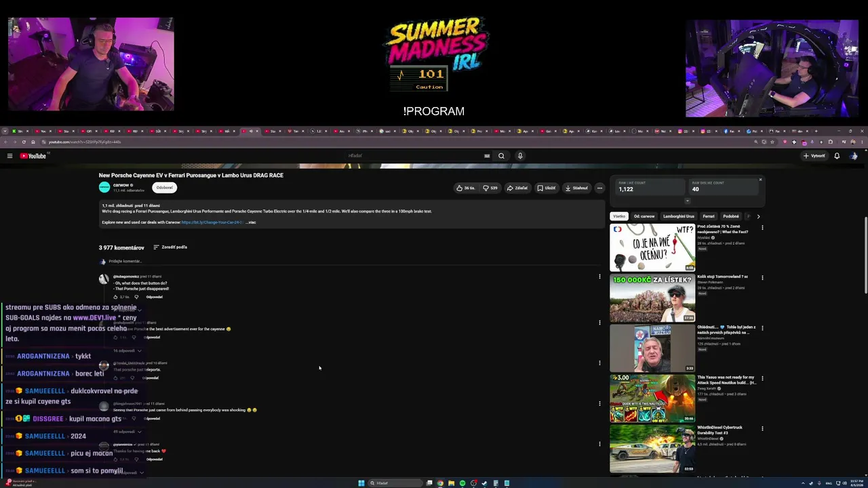The width and height of the screenshot is (868, 488).
Task: Reload the page in the browser
Action: (x=24, y=142)
